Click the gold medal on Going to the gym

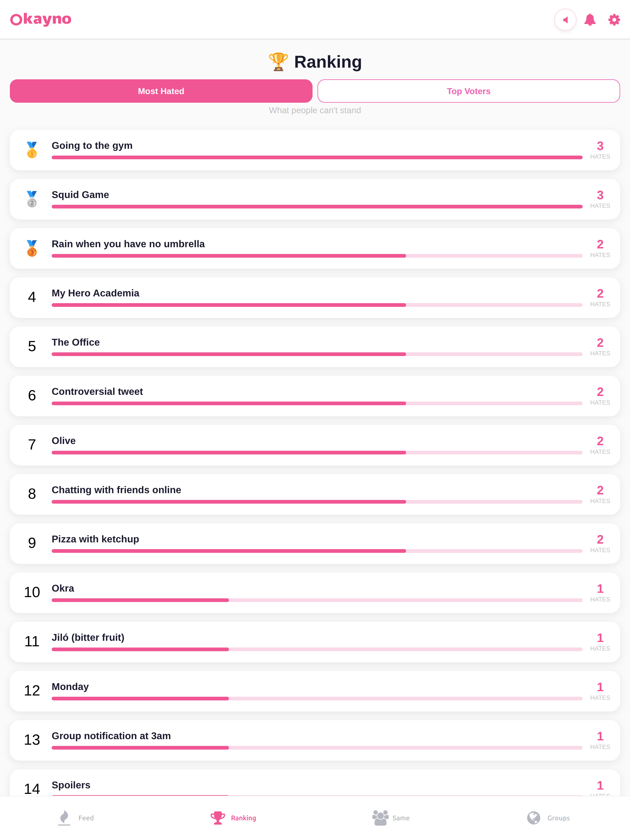pos(32,150)
